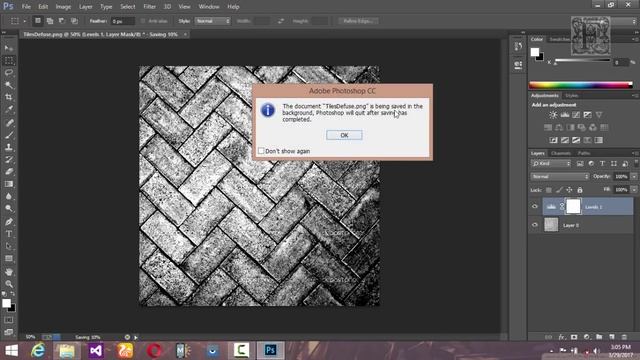Select the Hand tool
This screenshot has height=360, width=640.
[9, 271]
